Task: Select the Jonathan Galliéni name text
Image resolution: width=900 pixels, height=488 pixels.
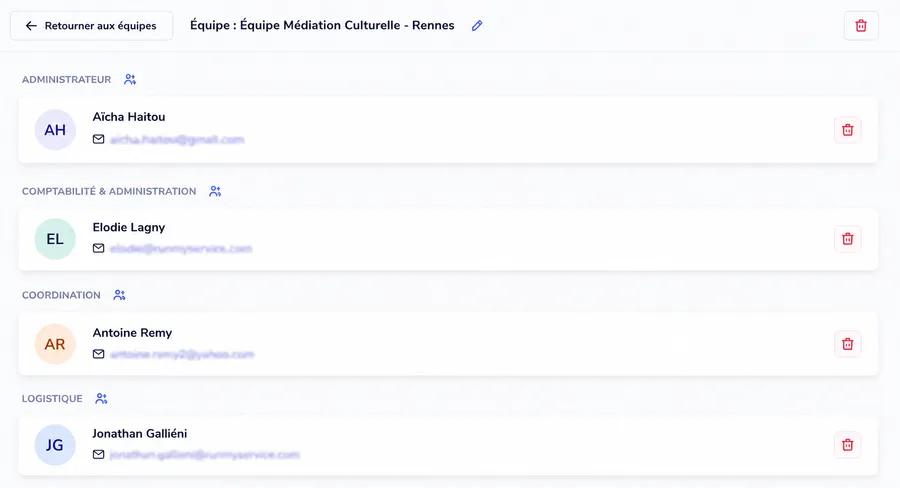Action: [139, 433]
